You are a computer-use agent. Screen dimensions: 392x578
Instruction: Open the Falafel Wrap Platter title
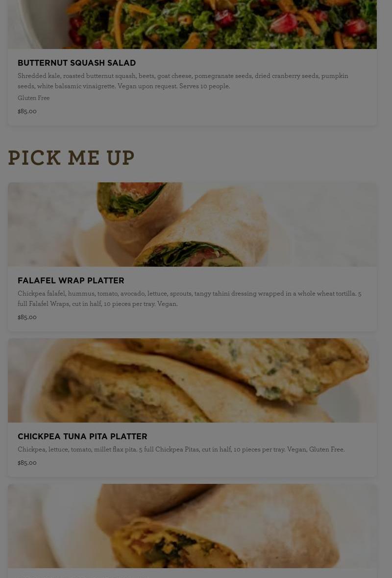coord(71,281)
